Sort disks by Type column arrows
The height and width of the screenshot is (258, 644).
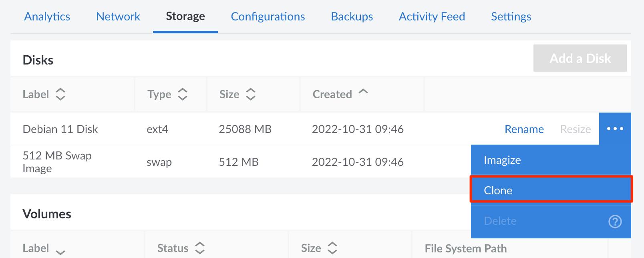(x=183, y=94)
